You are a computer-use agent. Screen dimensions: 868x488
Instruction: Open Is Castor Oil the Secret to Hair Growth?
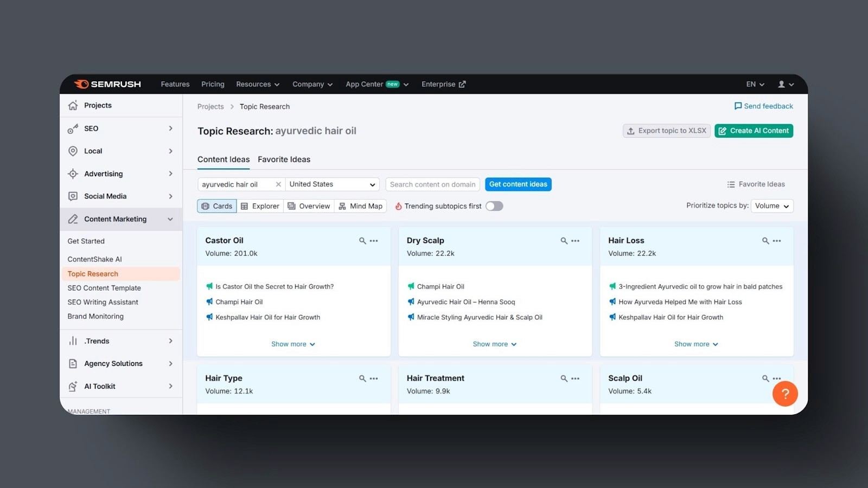tap(275, 286)
